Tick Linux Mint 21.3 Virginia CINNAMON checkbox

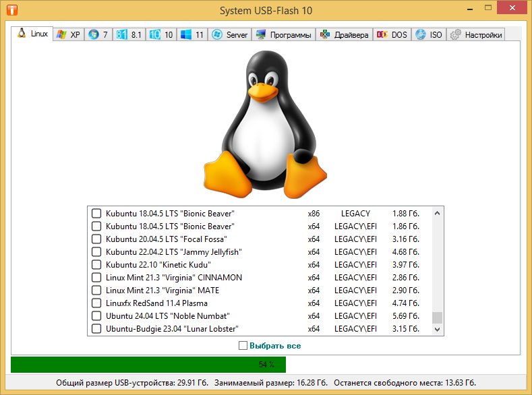click(x=96, y=278)
